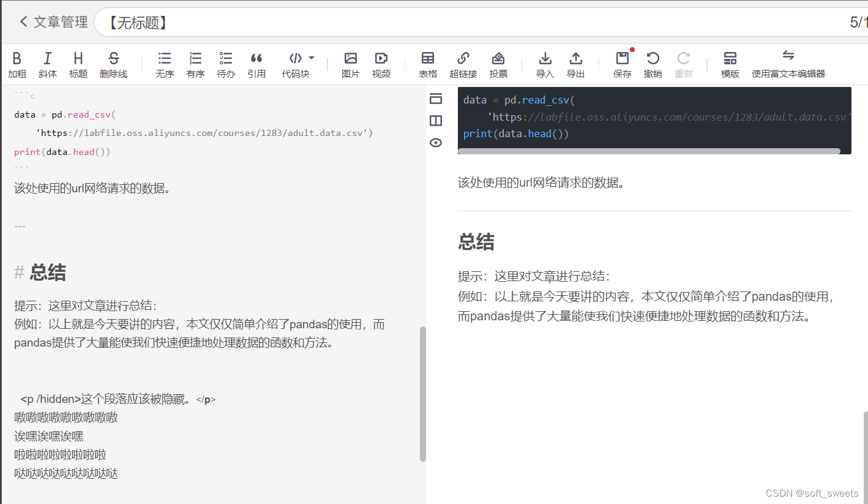Image resolution: width=868 pixels, height=504 pixels.
Task: Insert a hyperlink with 超链接
Action: (x=463, y=65)
